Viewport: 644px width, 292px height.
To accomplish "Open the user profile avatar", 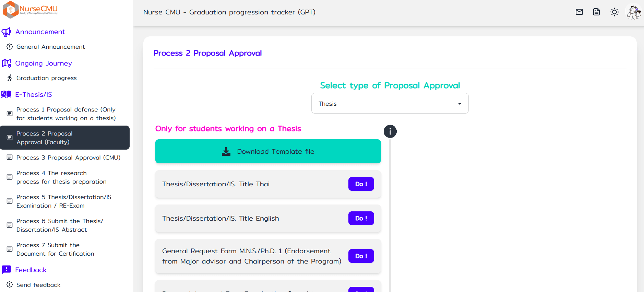I will pyautogui.click(x=633, y=12).
